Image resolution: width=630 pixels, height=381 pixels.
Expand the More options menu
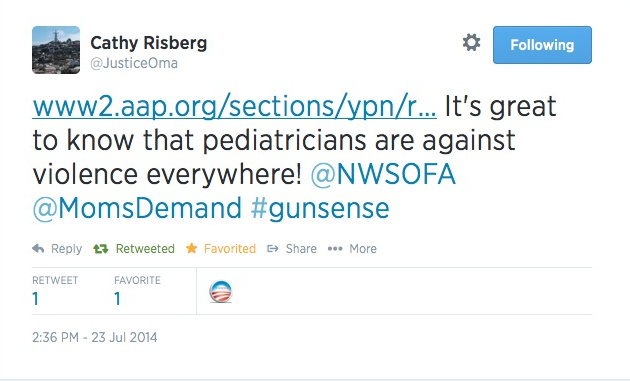pos(363,249)
